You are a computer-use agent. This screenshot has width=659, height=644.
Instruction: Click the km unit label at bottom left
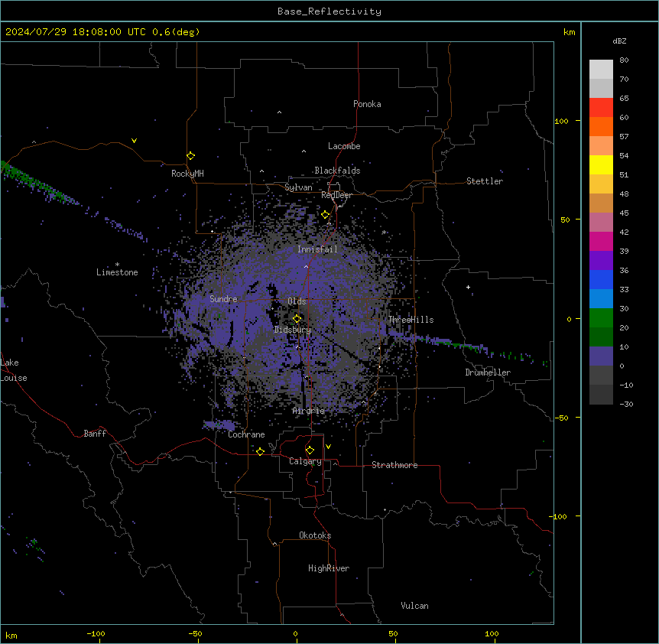(x=11, y=636)
